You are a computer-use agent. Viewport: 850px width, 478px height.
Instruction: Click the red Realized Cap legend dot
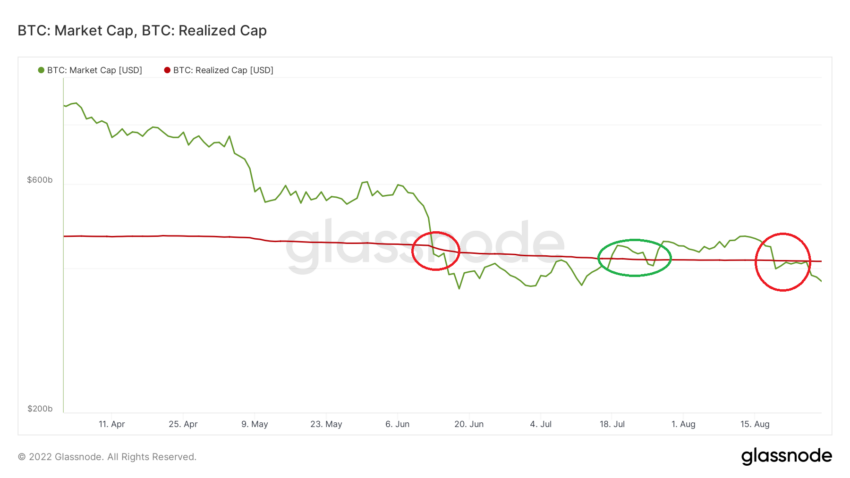(167, 70)
